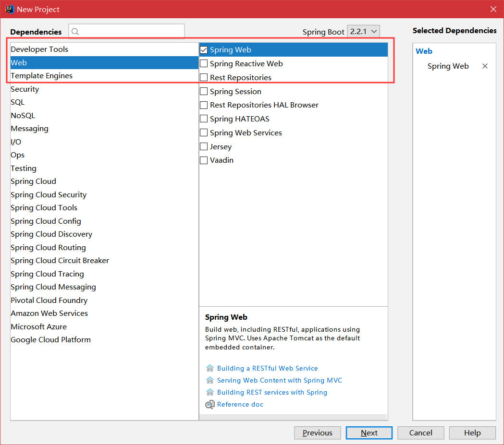
Task: Open the Ops category
Action: (104, 155)
